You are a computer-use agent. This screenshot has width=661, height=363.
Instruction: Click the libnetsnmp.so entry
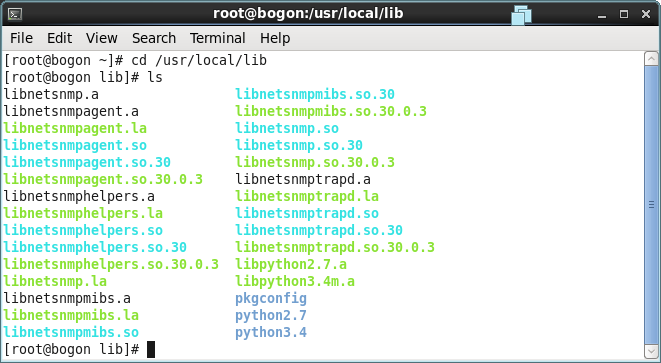pyautogui.click(x=287, y=129)
